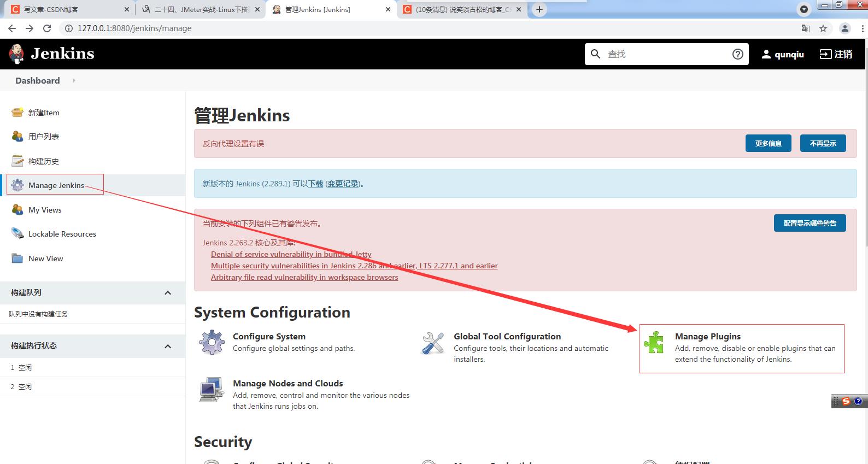Screen dimensions: 868x464
Task: Click the Global Tool Configuration tools icon
Action: (433, 343)
